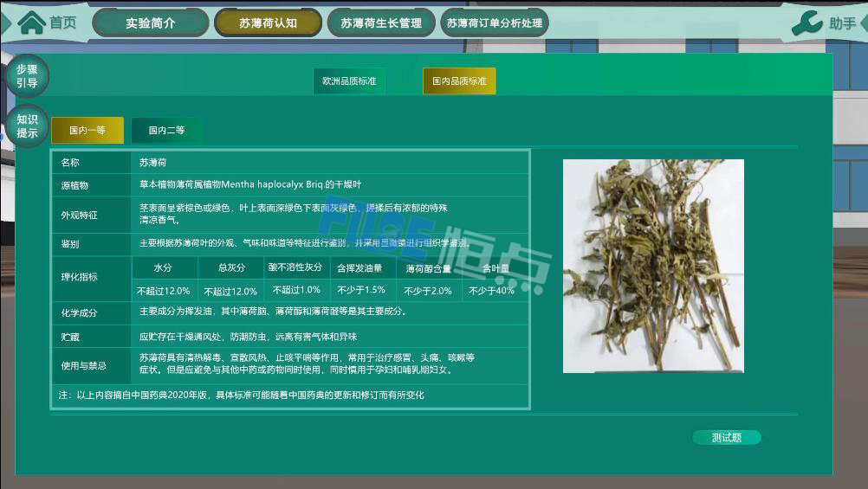Select the 苏薄荷认知 tab

(268, 23)
